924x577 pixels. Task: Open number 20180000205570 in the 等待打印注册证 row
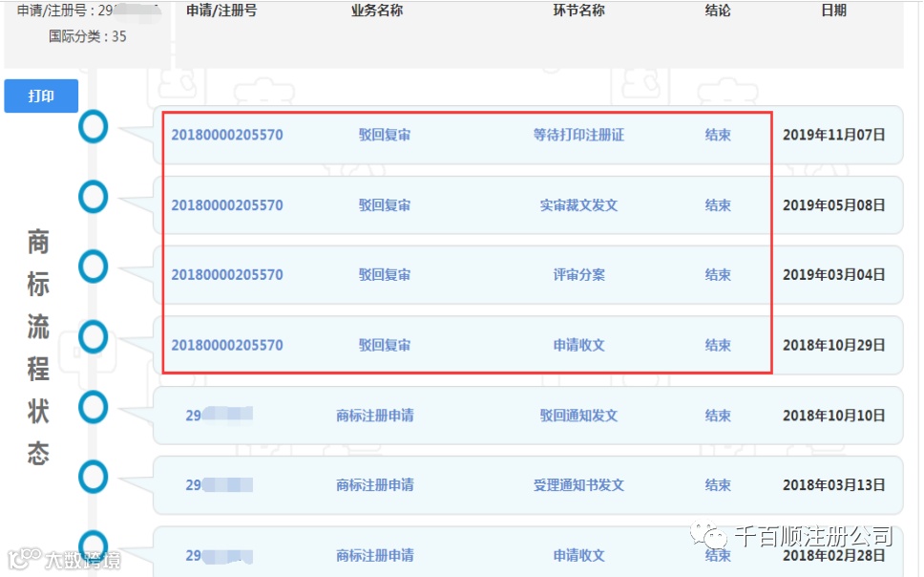tap(227, 135)
